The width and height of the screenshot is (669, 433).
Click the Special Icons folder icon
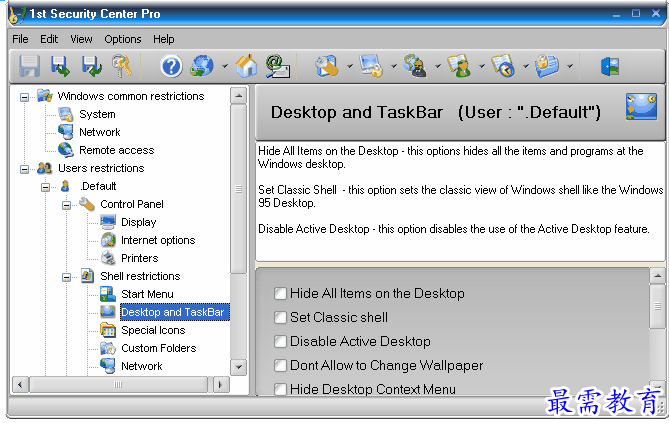point(108,330)
